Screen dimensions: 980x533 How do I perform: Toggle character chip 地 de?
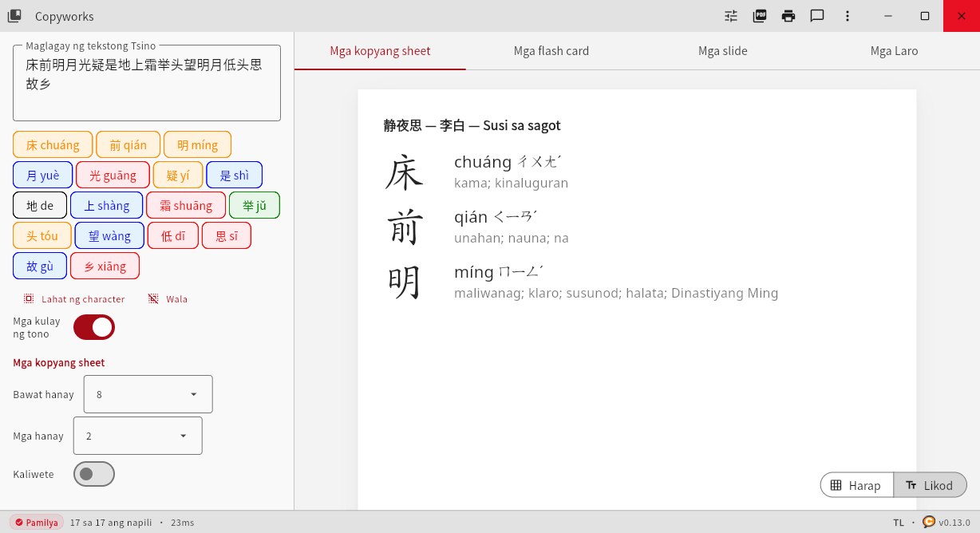pos(40,205)
